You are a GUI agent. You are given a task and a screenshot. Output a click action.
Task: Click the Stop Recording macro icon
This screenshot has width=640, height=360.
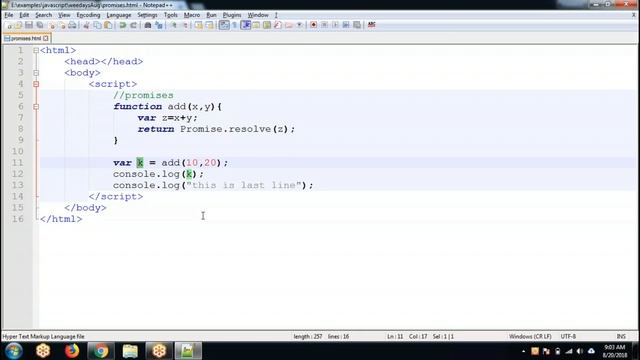(324, 25)
